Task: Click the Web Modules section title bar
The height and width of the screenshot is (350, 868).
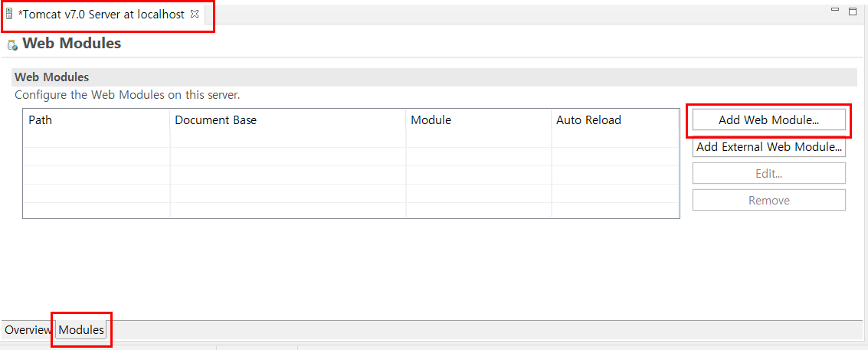Action: (434, 77)
